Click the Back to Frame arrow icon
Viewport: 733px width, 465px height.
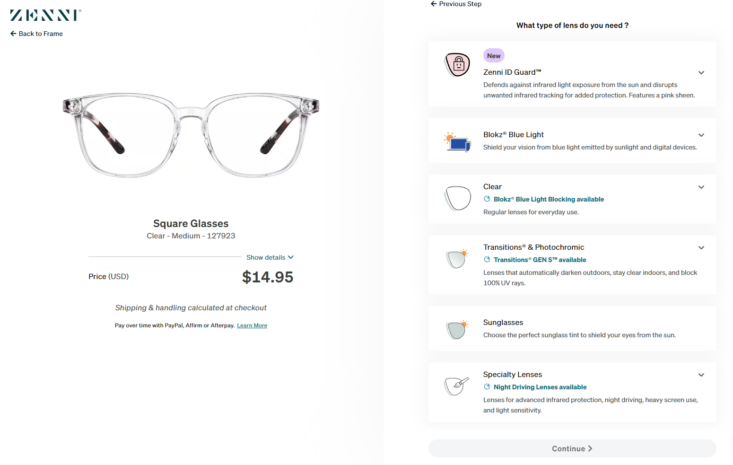coord(13,34)
